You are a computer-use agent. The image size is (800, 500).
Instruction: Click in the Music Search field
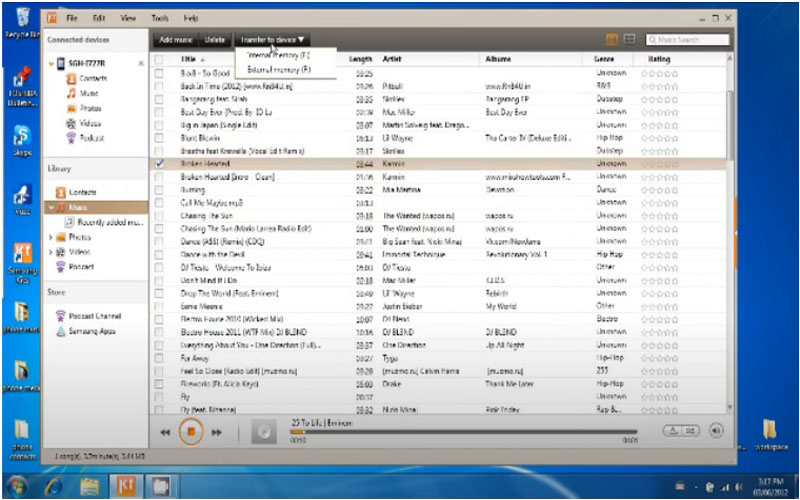(688, 39)
